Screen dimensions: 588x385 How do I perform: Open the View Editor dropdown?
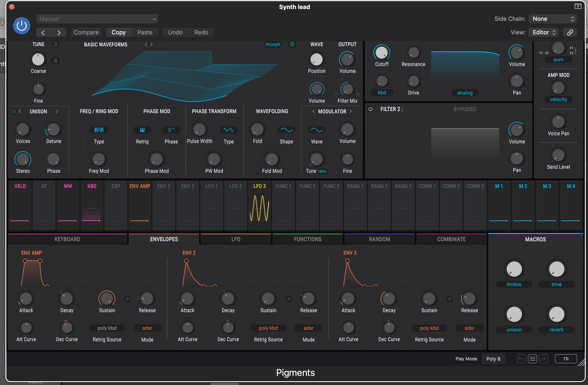(x=543, y=32)
